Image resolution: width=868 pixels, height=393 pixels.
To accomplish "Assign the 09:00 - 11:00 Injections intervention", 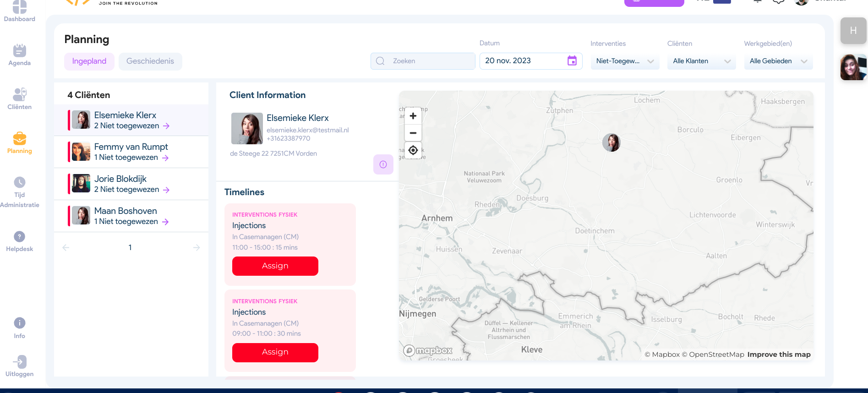I will tap(275, 352).
